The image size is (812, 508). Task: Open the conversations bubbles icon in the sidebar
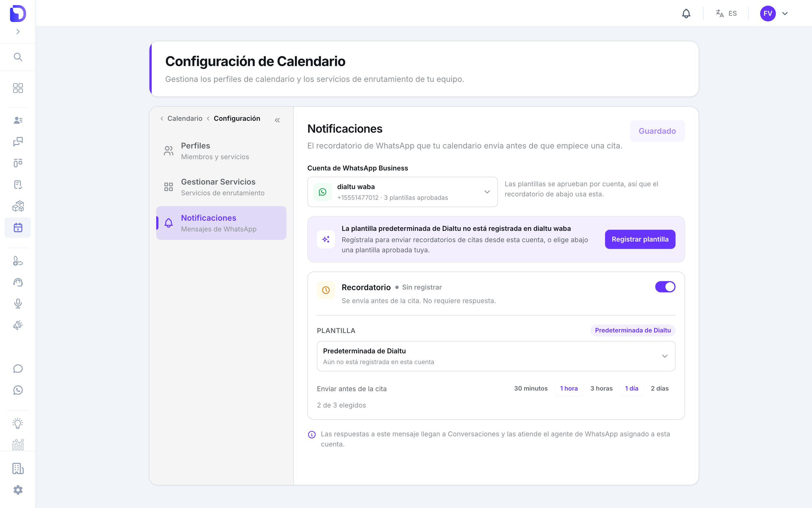(18, 142)
